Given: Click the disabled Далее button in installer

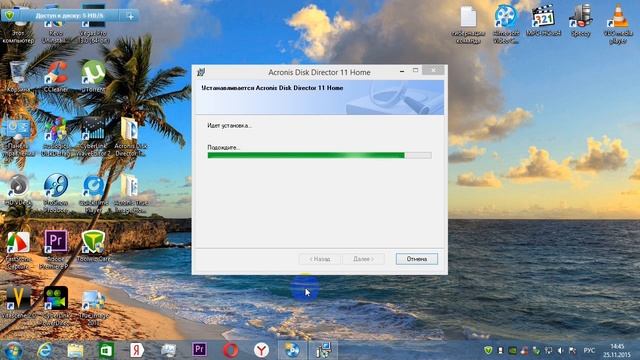Looking at the screenshot, I should 363,259.
